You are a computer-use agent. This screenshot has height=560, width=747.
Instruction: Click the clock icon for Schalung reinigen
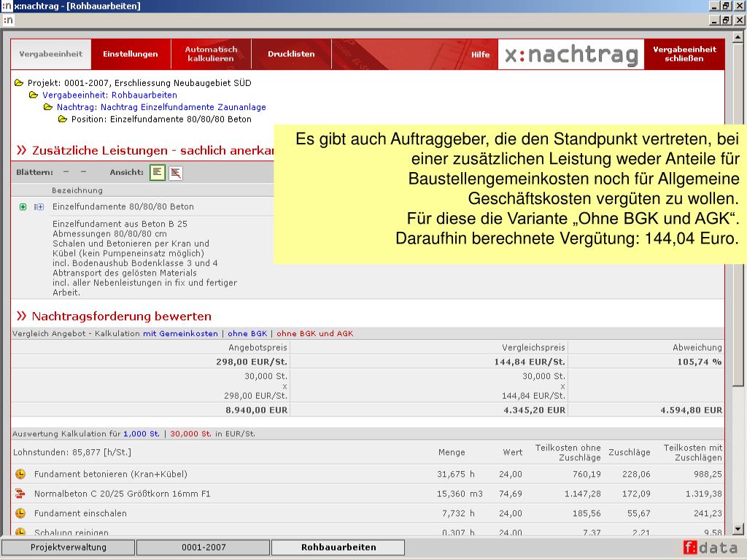(20, 532)
